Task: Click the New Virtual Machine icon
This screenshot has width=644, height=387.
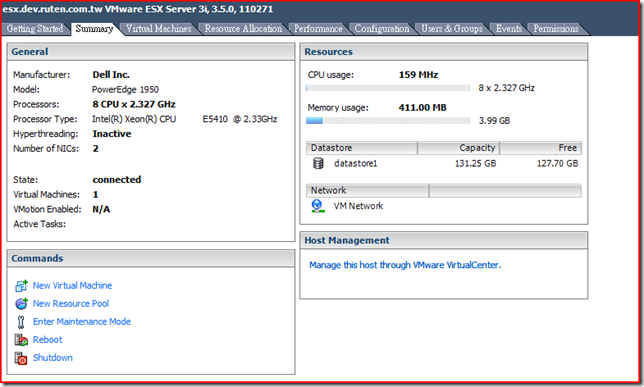Action: [21, 286]
